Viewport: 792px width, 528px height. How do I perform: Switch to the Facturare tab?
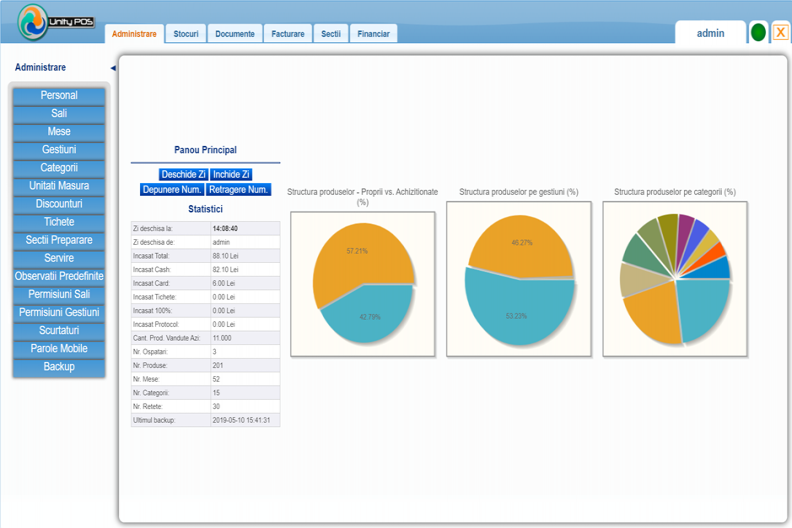tap(288, 34)
